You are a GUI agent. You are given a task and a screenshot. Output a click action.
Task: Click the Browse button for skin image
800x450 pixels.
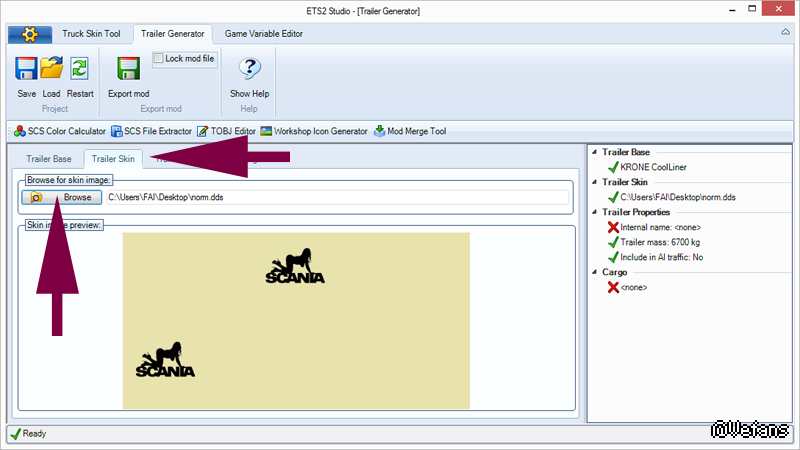point(62,197)
